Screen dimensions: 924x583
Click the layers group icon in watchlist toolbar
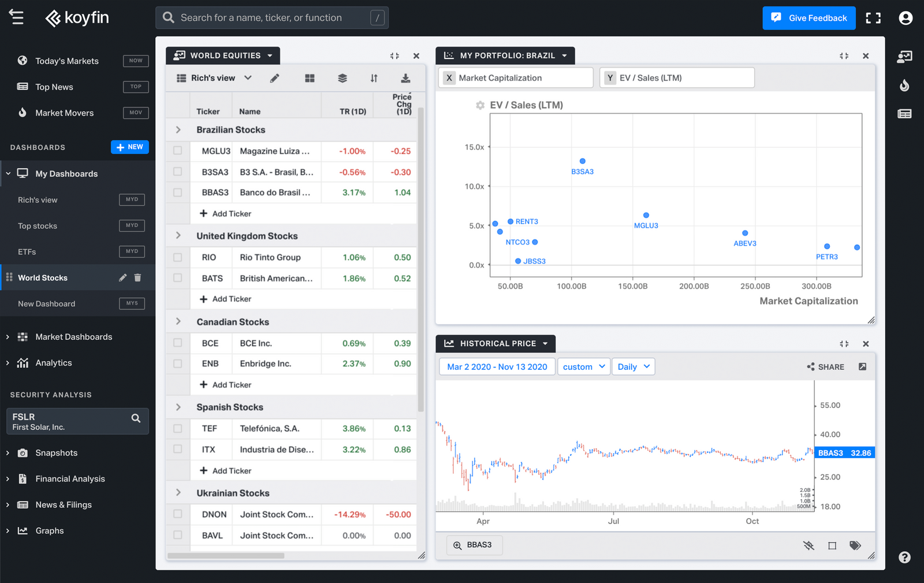342,78
